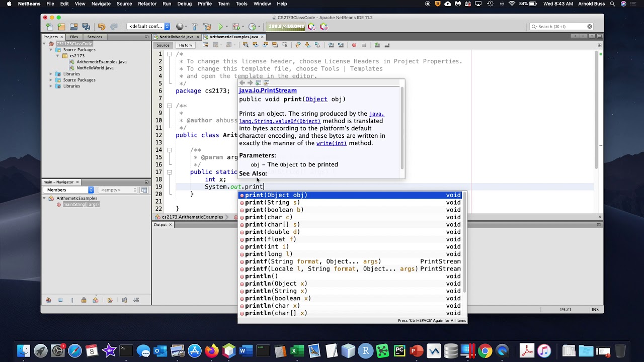Toggle the Navigator inherited members button
This screenshot has height=362, width=644.
[x=49, y=300]
